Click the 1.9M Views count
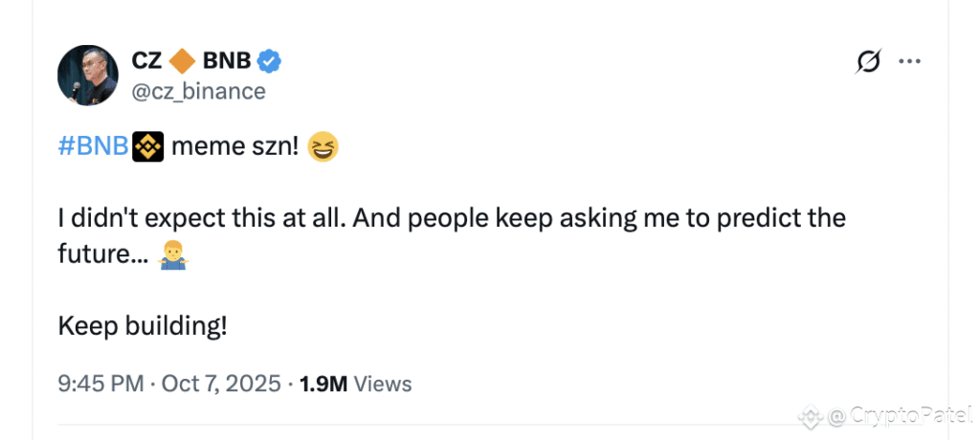Screen dimensions: 980x440 [355, 384]
